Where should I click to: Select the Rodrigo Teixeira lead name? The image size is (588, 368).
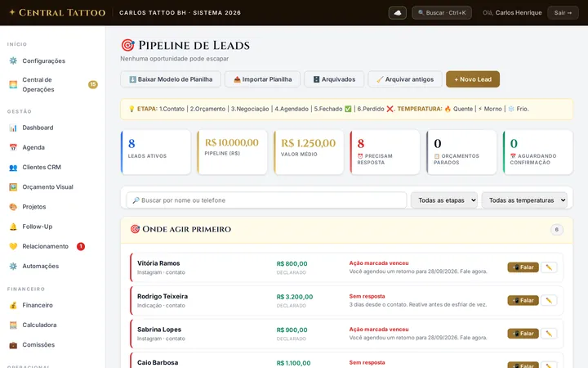pyautogui.click(x=163, y=296)
